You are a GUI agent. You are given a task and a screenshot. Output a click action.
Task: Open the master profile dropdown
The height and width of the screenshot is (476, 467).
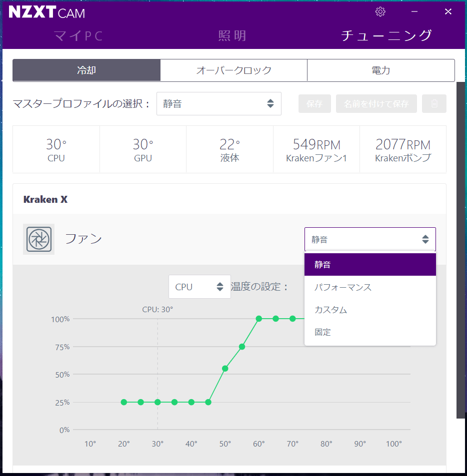click(x=219, y=104)
